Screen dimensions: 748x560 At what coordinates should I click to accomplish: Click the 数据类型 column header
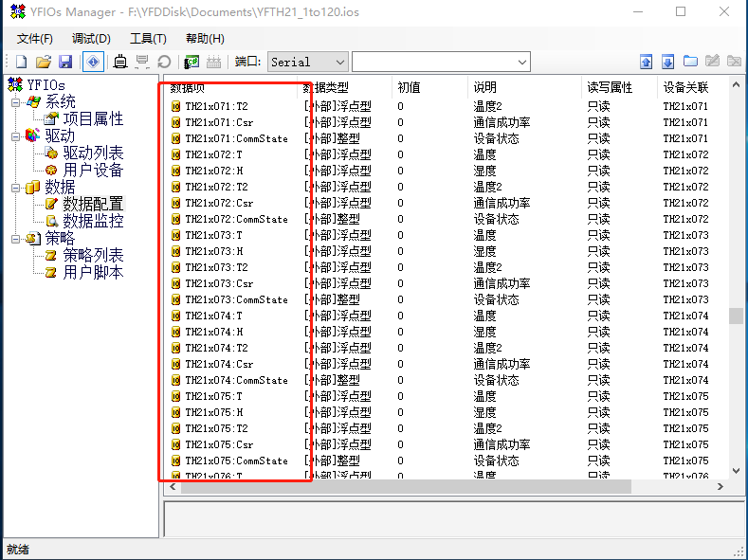345,87
